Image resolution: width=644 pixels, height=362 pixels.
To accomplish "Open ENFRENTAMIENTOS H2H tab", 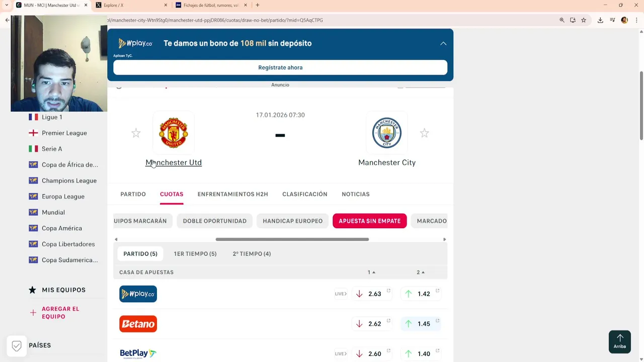I will coord(233,194).
